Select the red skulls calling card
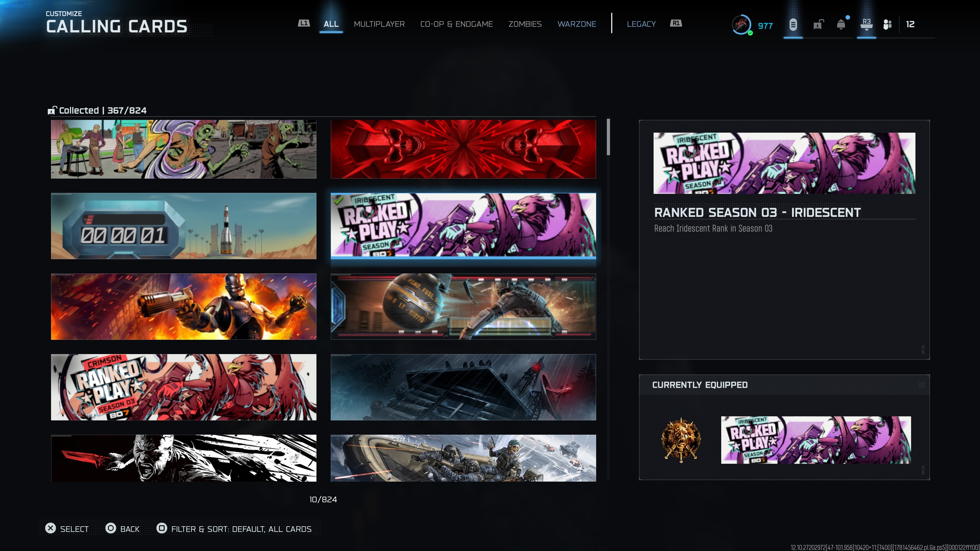Image resolution: width=980 pixels, height=551 pixels. 463,149
